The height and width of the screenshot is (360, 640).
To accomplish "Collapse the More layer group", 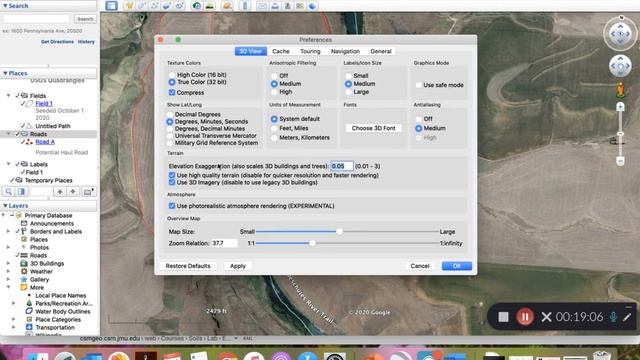I will point(8,287).
